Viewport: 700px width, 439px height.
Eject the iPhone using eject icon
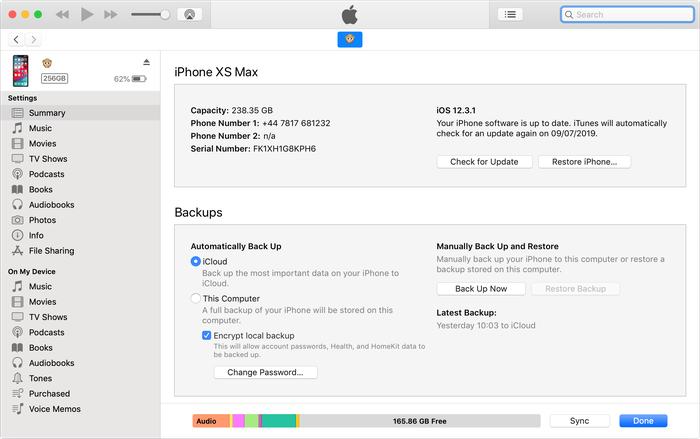[x=146, y=62]
